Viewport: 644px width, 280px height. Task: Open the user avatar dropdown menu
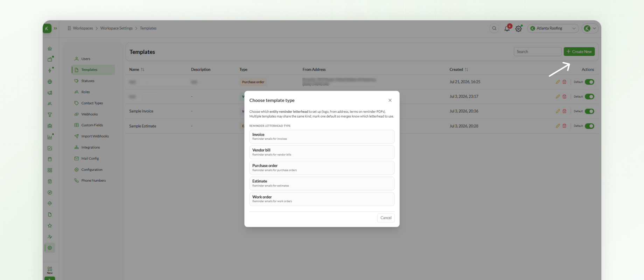coord(590,28)
